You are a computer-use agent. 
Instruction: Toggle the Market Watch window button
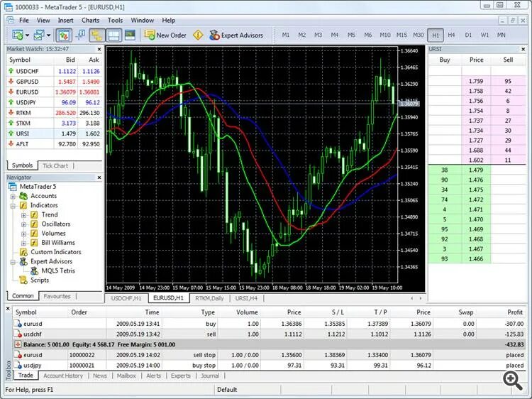click(64, 35)
